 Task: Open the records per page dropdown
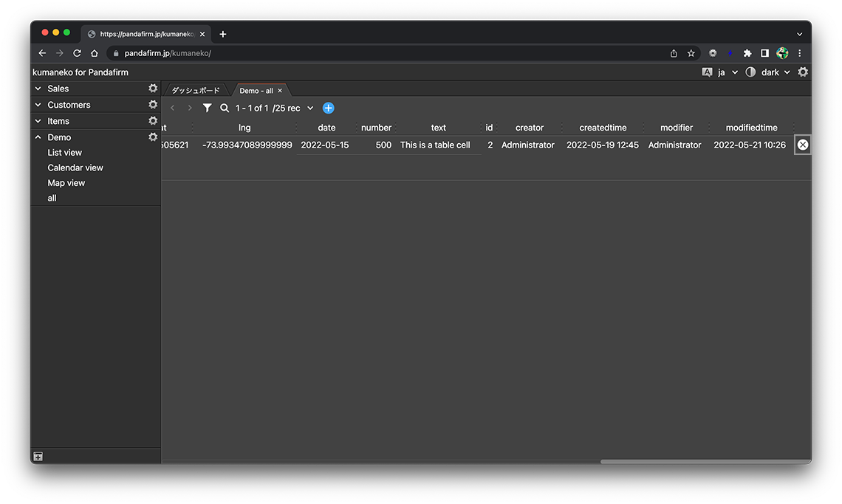coord(309,108)
